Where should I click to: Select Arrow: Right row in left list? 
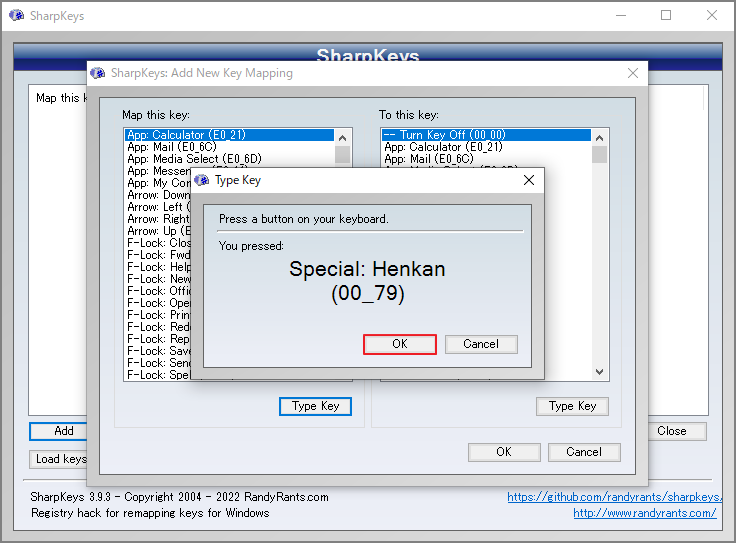[x=158, y=219]
